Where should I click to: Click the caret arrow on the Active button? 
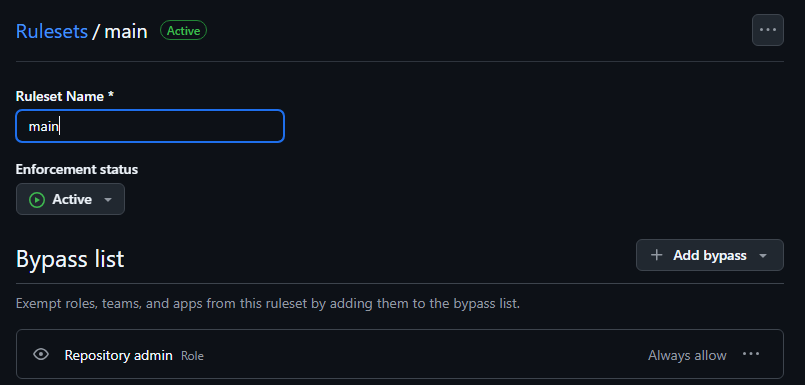tap(108, 200)
